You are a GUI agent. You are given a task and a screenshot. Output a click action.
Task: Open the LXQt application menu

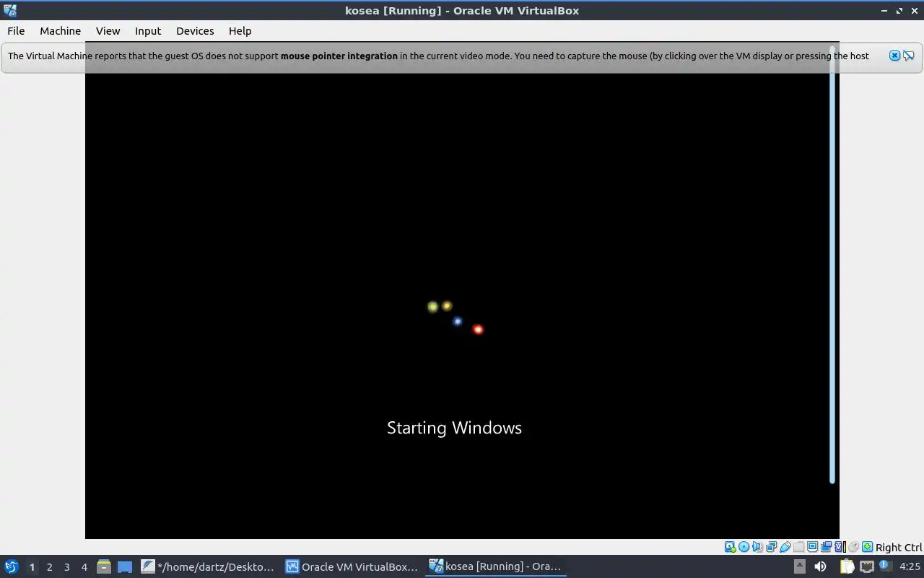(11, 566)
